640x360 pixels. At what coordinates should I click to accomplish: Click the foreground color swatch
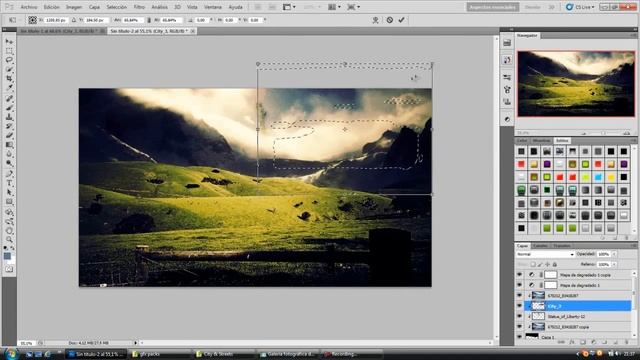pyautogui.click(x=7, y=256)
